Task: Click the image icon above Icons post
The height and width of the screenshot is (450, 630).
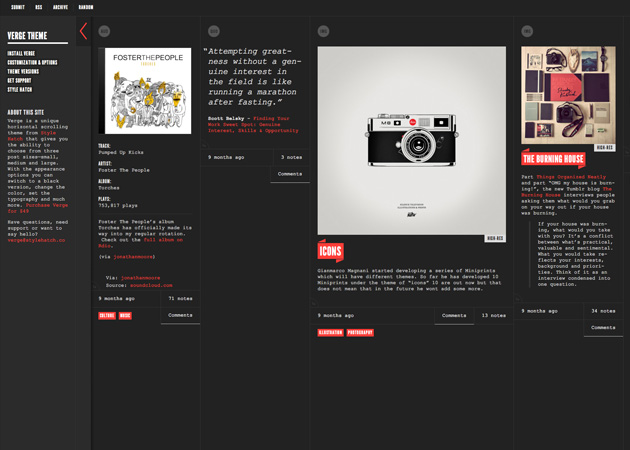Action: coord(323,31)
